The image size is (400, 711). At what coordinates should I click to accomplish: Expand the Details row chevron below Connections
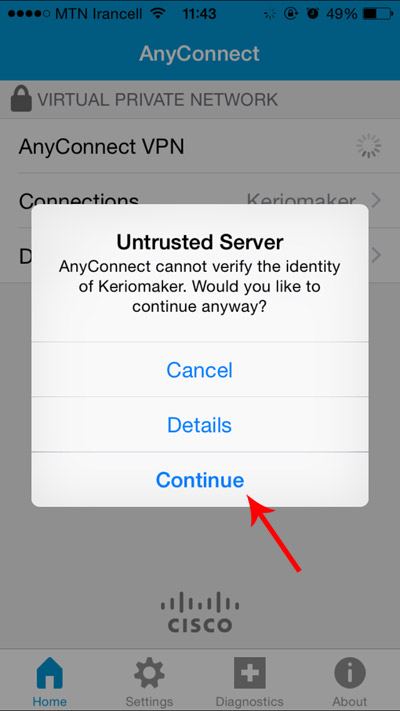pos(376,255)
